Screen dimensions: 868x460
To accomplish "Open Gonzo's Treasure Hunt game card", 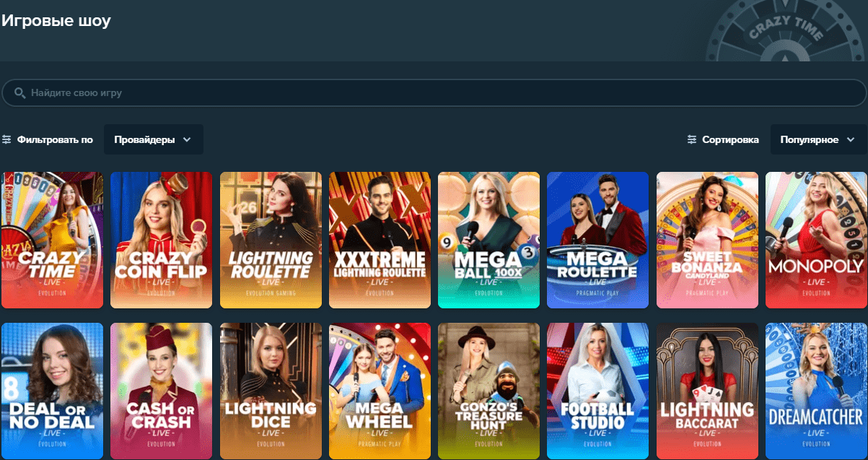I will click(488, 391).
